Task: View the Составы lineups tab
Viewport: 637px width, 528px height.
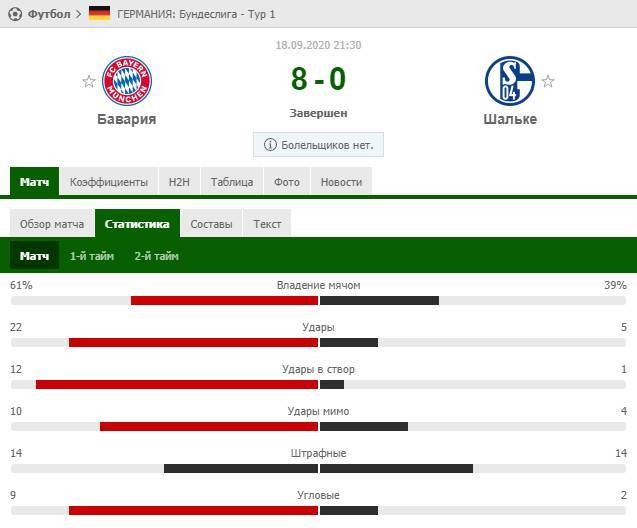Action: click(x=211, y=224)
